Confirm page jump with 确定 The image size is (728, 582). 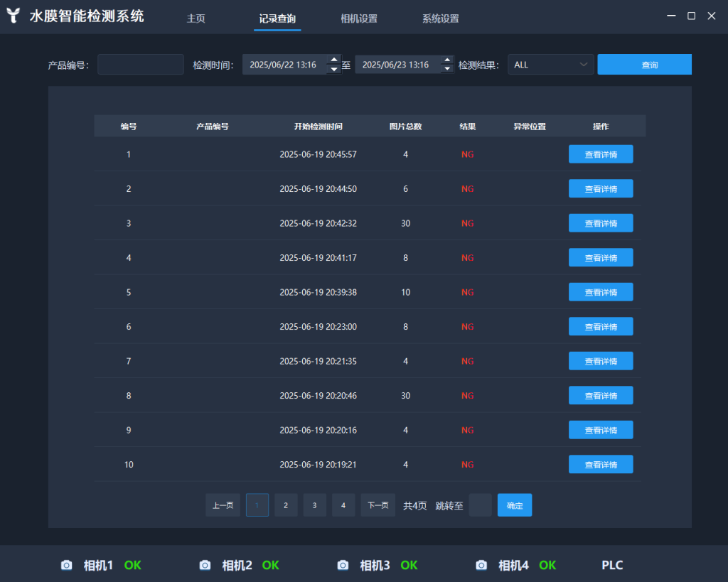515,505
